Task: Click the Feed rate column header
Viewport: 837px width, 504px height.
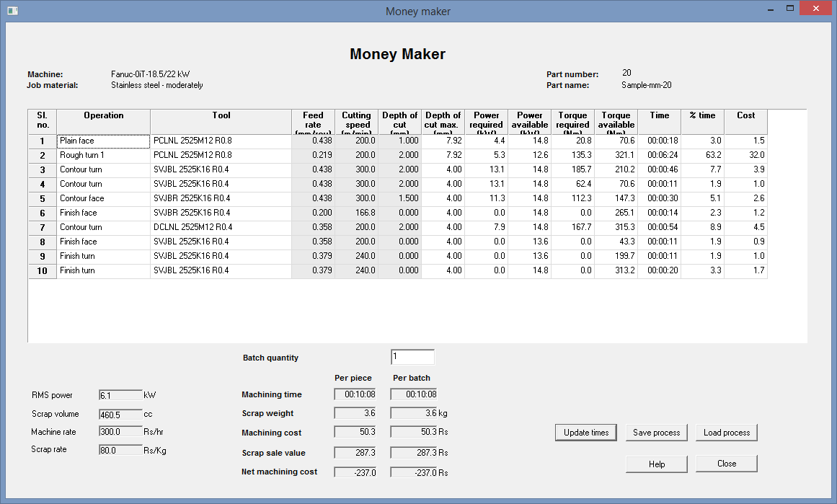Action: coord(314,122)
